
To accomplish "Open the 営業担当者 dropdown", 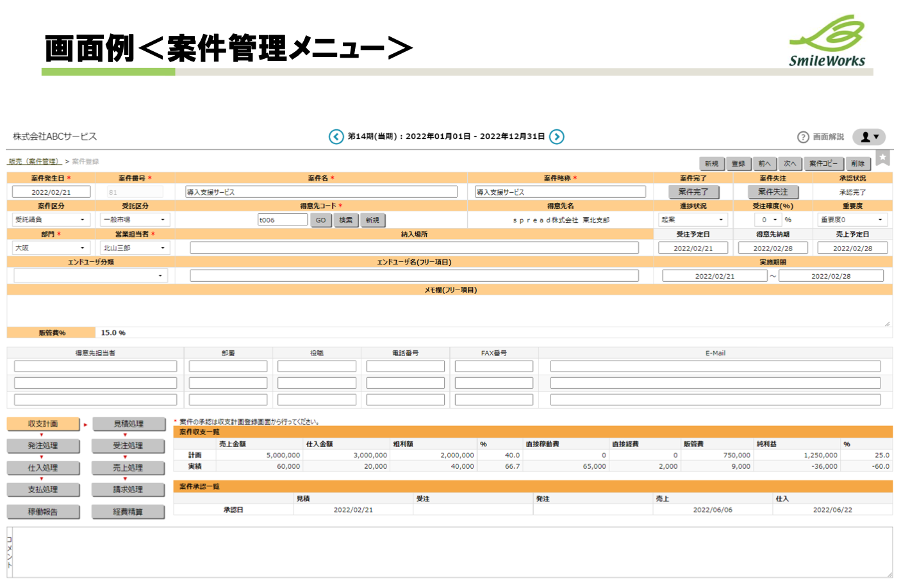I will (x=135, y=248).
